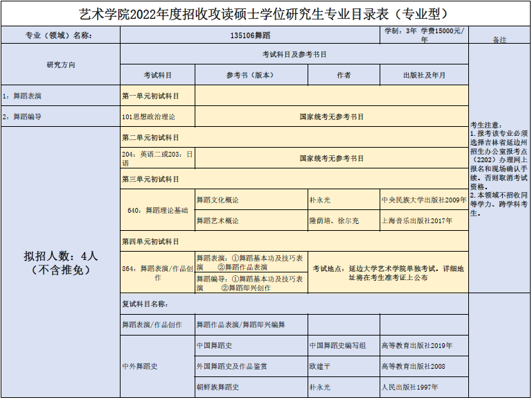Select the cell 专业（领域）名称：

(x=61, y=35)
